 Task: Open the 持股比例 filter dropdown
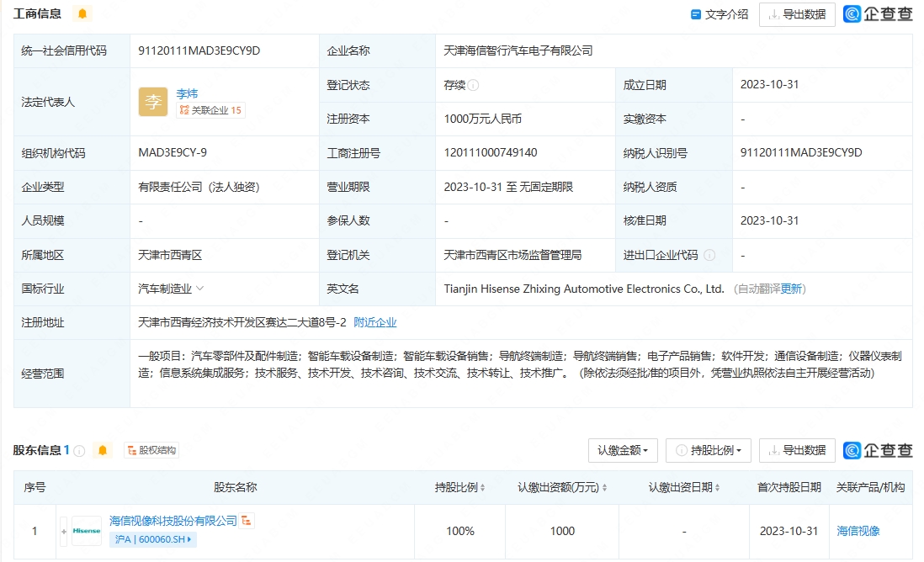pyautogui.click(x=708, y=451)
